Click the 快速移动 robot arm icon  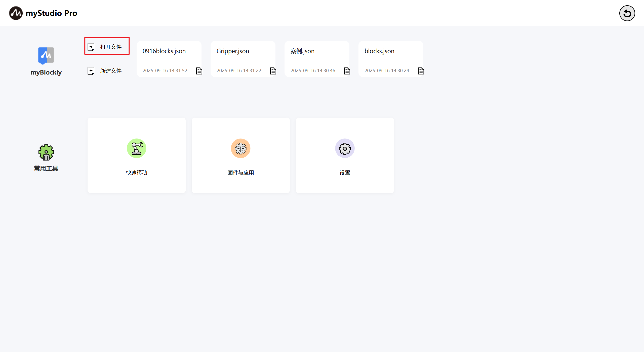pos(136,148)
